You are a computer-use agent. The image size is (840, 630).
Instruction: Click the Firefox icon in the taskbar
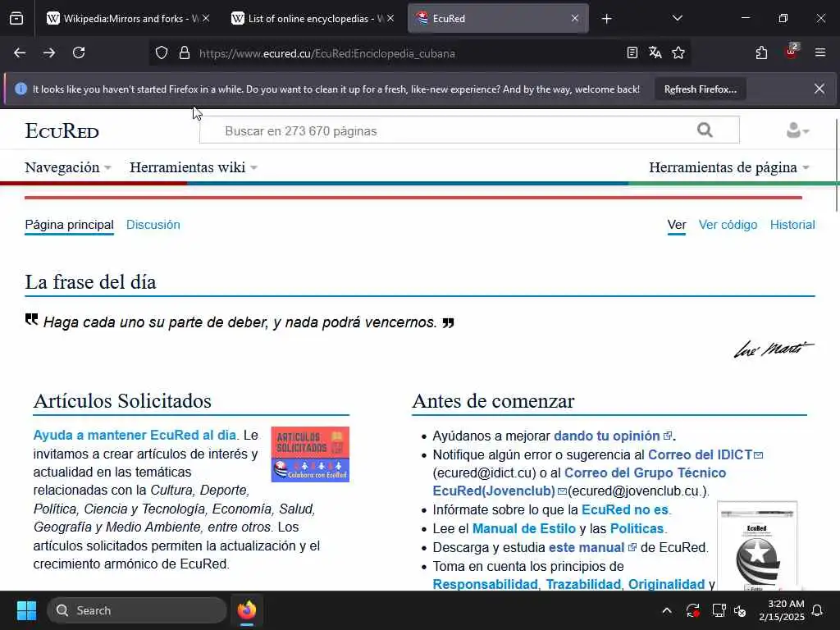click(247, 610)
